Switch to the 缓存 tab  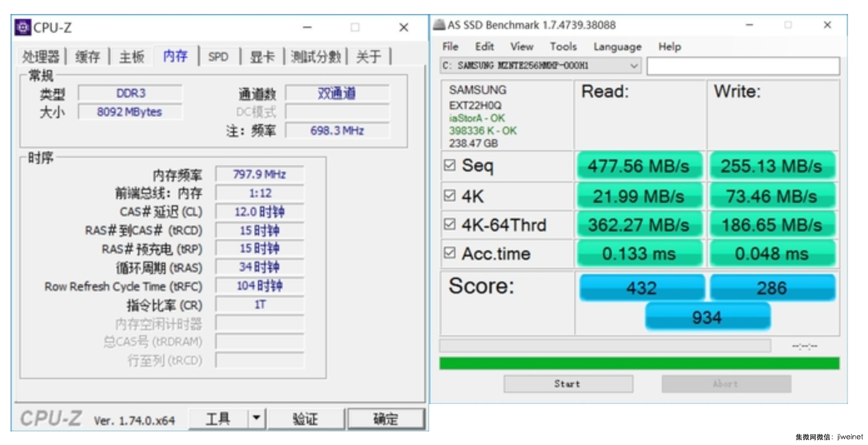88,56
